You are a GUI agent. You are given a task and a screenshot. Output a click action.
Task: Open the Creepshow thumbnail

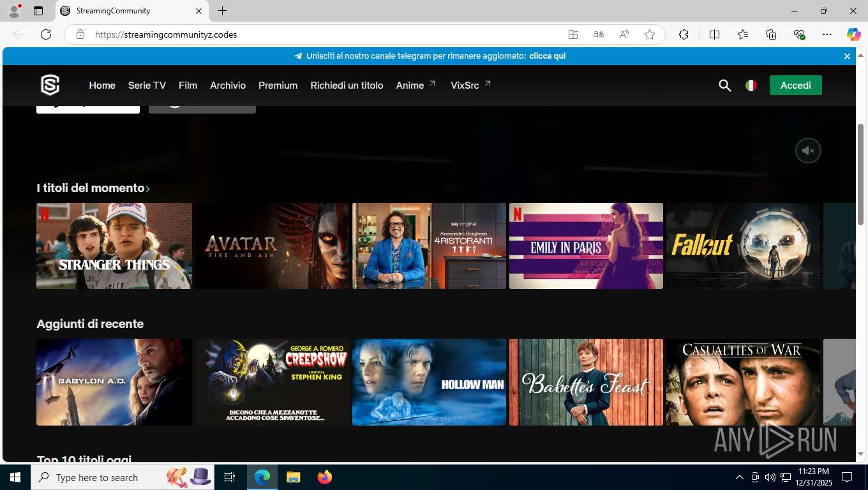point(273,382)
